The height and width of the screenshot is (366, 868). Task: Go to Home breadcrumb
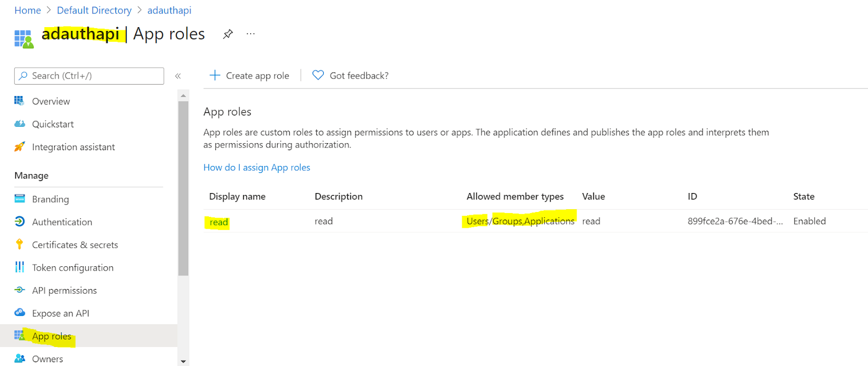28,10
